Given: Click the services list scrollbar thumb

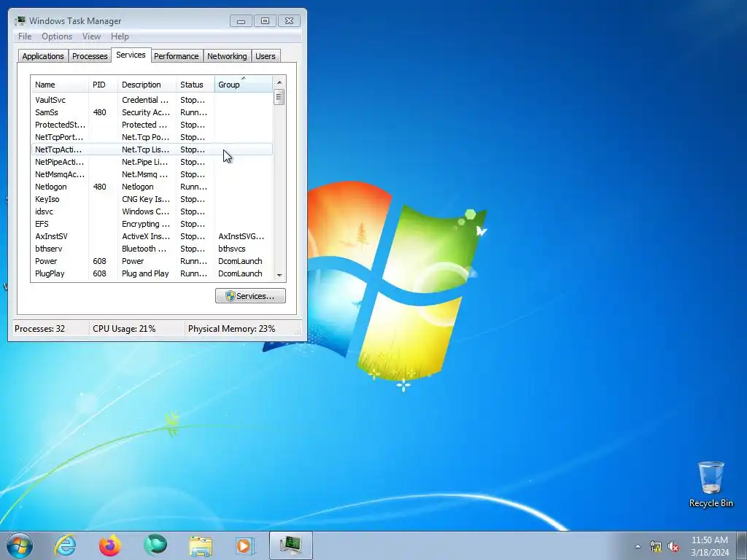Looking at the screenshot, I should (x=279, y=97).
